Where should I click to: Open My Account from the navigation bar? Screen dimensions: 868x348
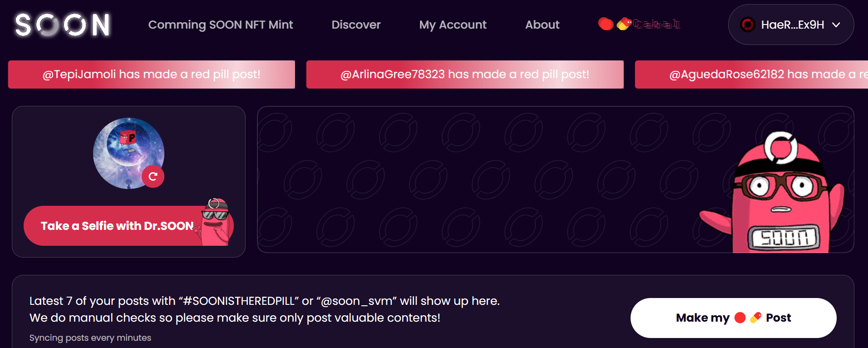pyautogui.click(x=453, y=25)
